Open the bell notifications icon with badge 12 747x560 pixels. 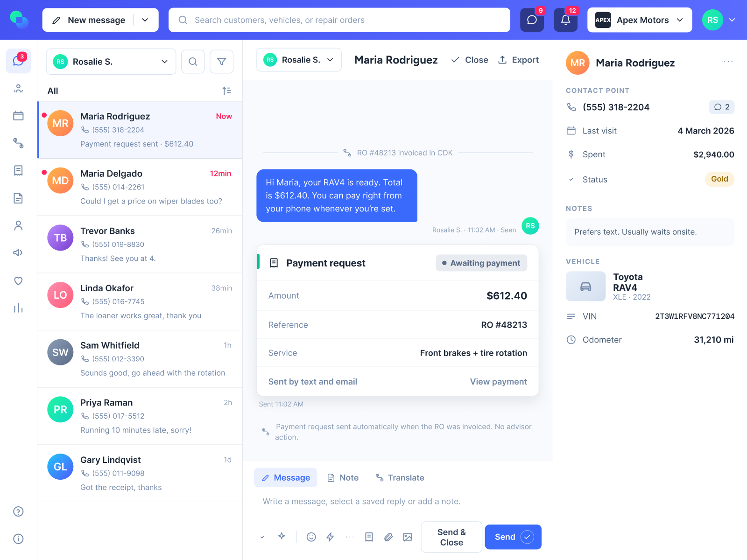(x=565, y=20)
